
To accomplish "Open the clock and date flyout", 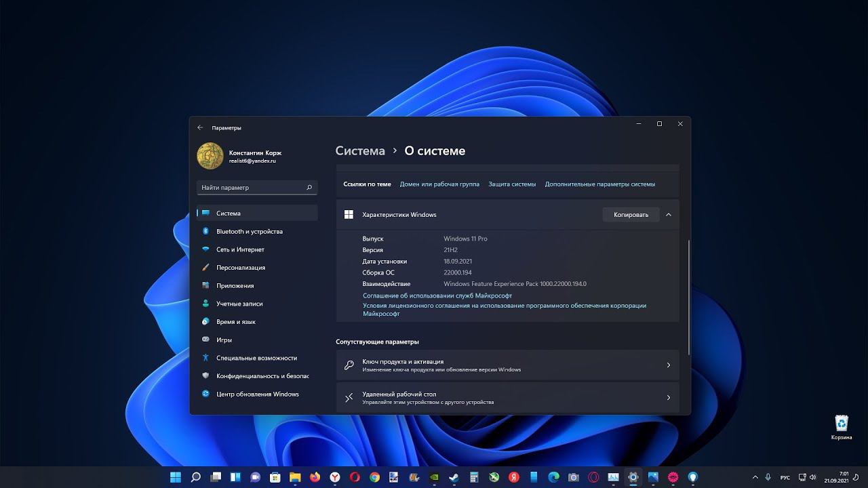I will [x=836, y=477].
